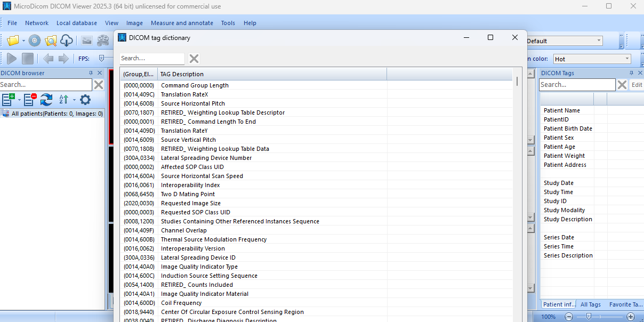The width and height of the screenshot is (644, 322).
Task: Expand the Hot color dropdown
Action: click(x=627, y=59)
